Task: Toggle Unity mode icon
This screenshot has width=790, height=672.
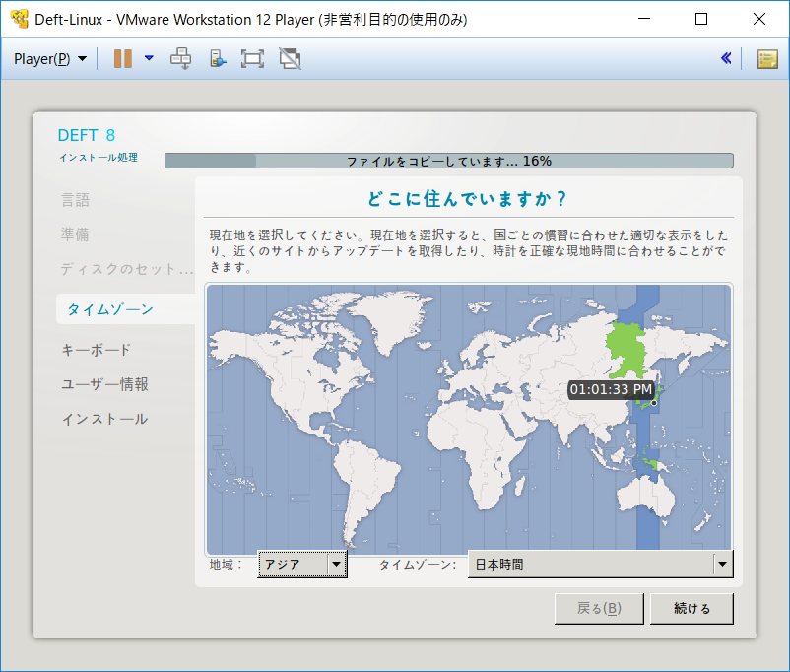Action: (291, 58)
